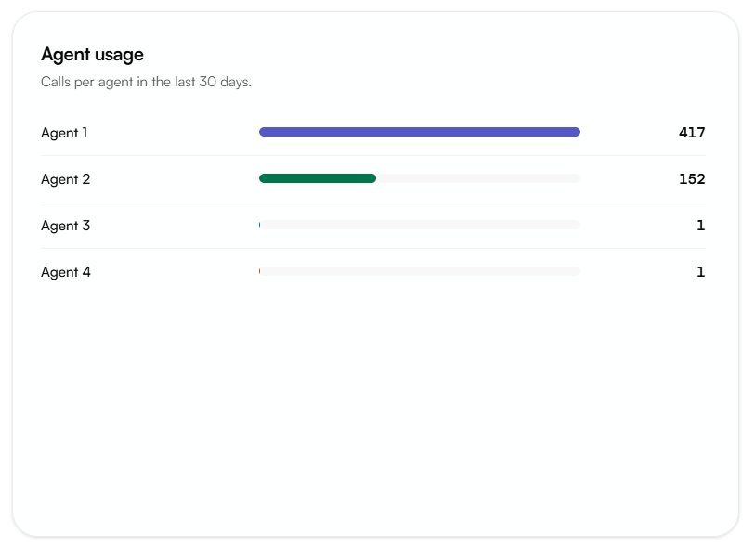This screenshot has width=755, height=560.
Task: Click the divider line below Agent 1 row
Action: pos(373,155)
